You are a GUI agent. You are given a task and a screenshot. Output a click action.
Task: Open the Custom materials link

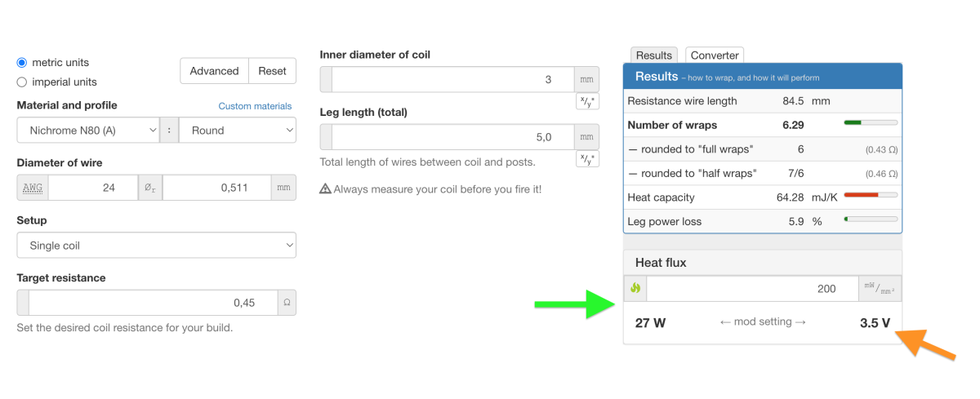[255, 106]
